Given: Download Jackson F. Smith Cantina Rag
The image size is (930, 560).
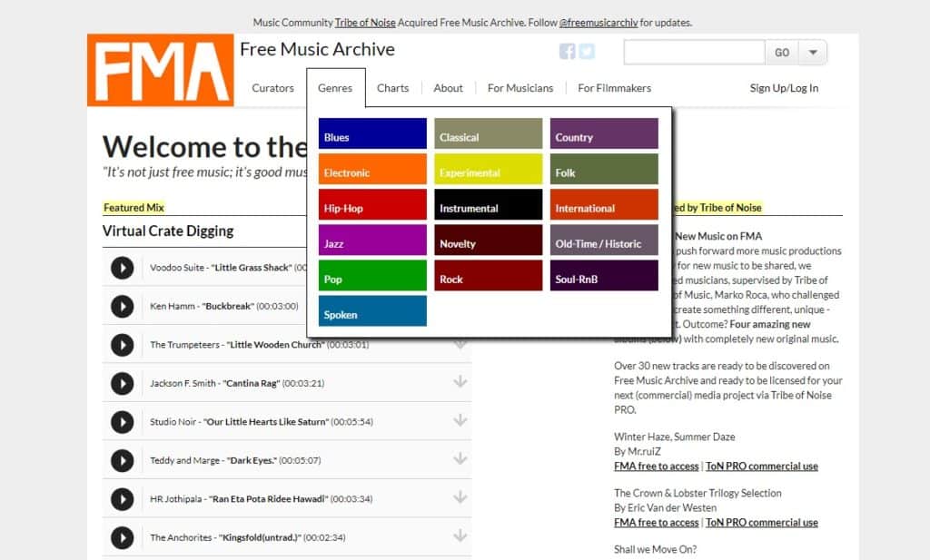Looking at the screenshot, I should (460, 381).
